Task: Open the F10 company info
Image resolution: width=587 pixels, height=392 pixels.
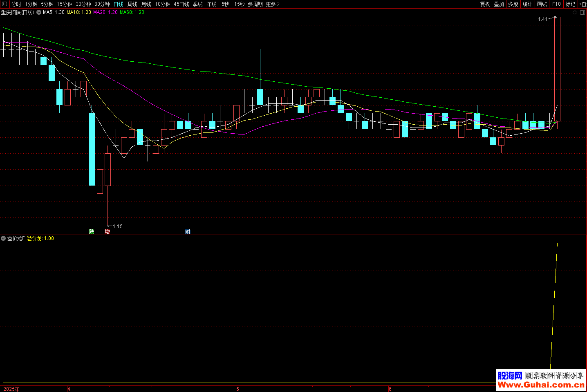Action: 556,4
